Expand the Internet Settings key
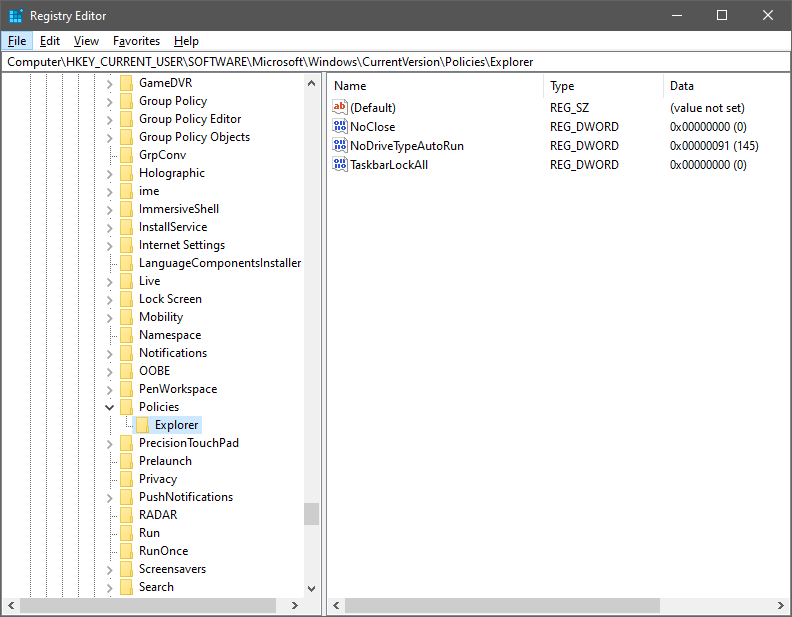Image resolution: width=792 pixels, height=617 pixels. coord(110,245)
